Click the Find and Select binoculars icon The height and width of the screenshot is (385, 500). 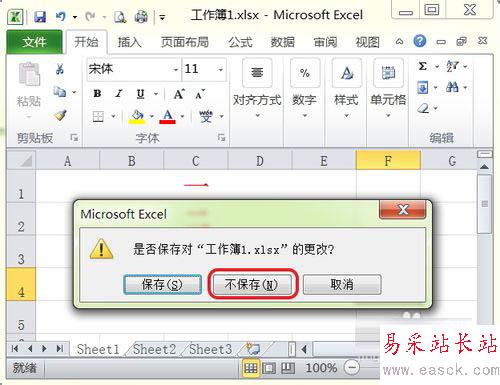click(452, 87)
